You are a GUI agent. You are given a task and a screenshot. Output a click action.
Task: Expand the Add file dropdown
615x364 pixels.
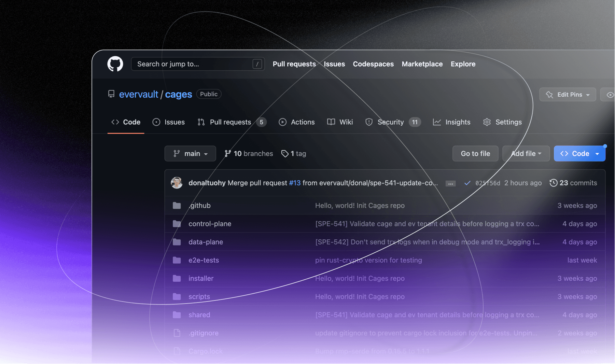(x=526, y=154)
